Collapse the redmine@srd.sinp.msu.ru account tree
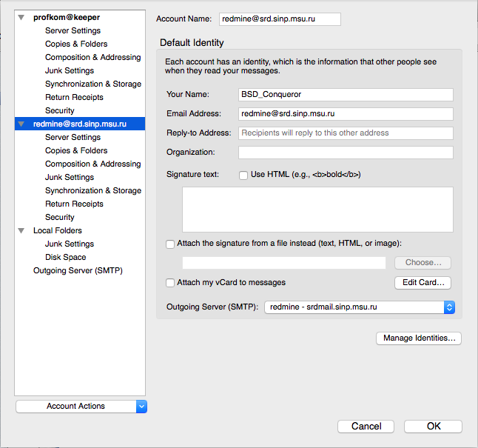478x448 pixels. [x=21, y=124]
